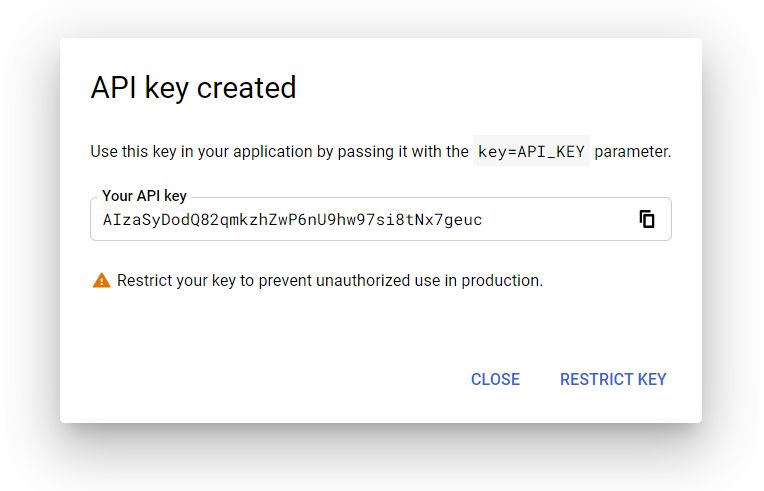Click the word "parameter" after the code snippet
764x491 pixels.
tap(632, 152)
